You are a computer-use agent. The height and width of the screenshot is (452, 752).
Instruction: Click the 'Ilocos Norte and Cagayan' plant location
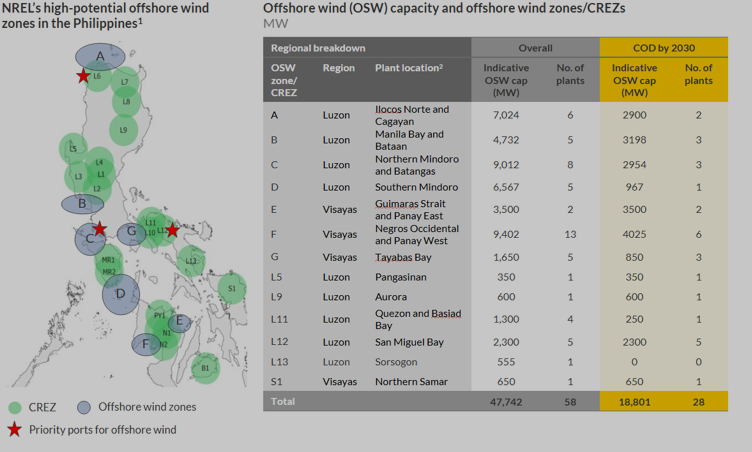click(412, 115)
